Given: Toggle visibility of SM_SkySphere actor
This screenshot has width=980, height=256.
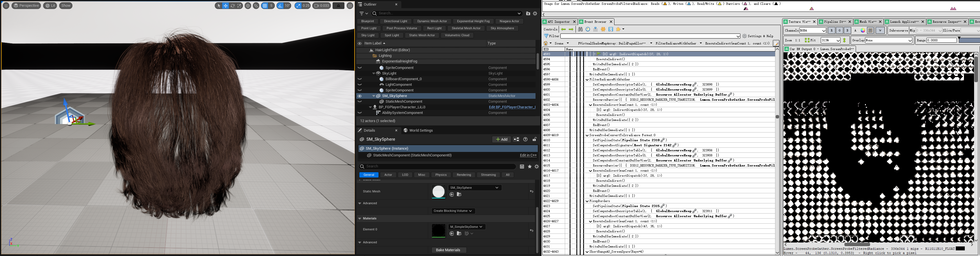Looking at the screenshot, I should pos(360,96).
